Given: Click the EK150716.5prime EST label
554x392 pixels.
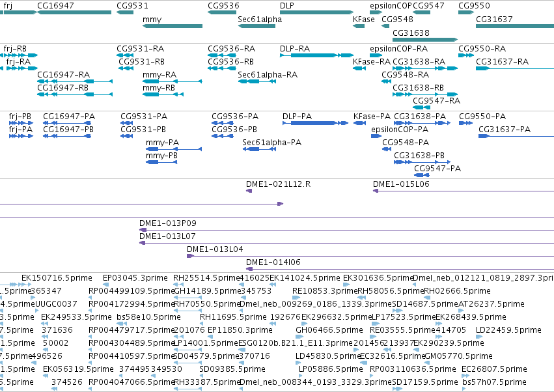Looking at the screenshot, I should pyautogui.click(x=57, y=278).
